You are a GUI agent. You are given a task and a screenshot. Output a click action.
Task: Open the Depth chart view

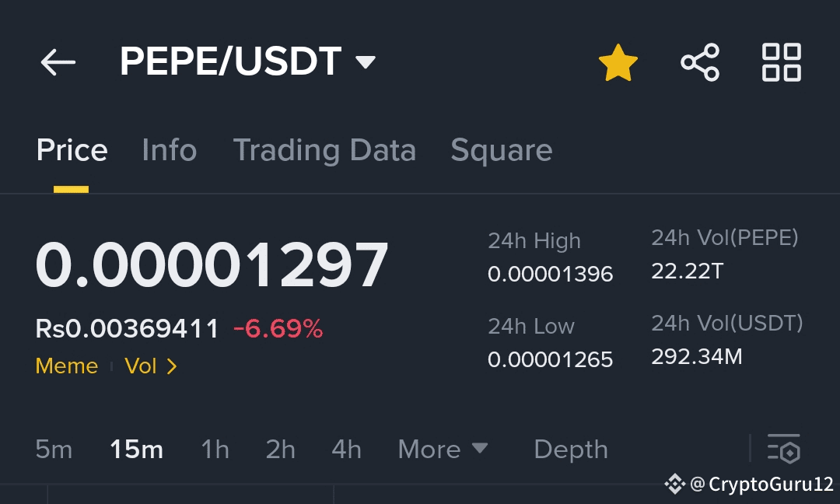pos(571,450)
